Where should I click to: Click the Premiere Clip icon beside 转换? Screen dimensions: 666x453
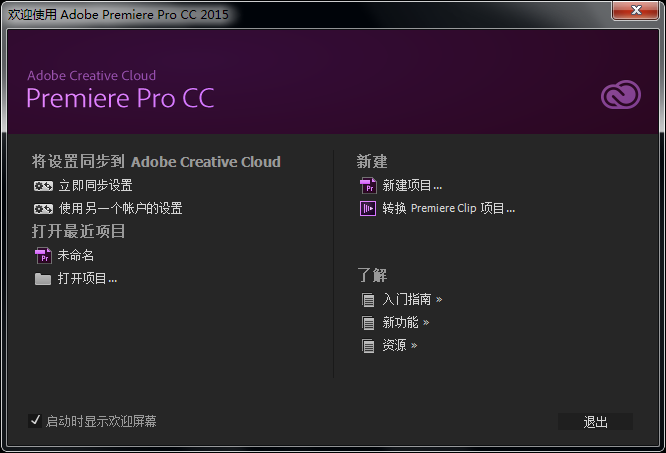click(x=368, y=208)
